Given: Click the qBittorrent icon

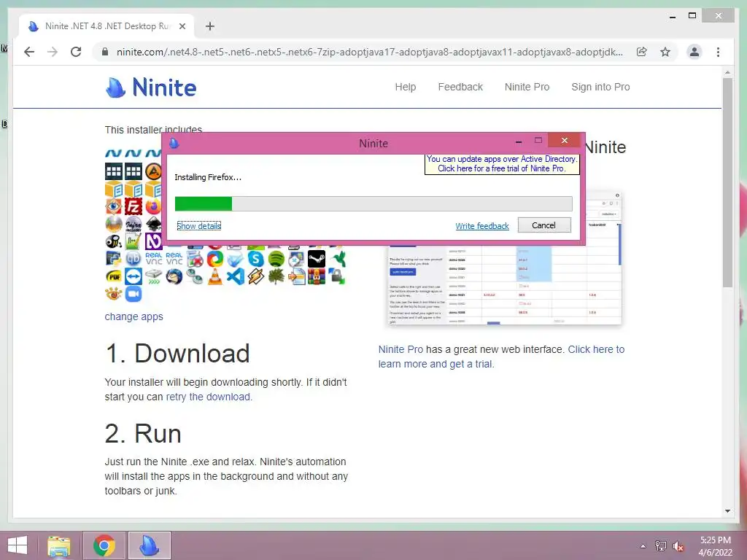Looking at the screenshot, I should pos(133,259).
